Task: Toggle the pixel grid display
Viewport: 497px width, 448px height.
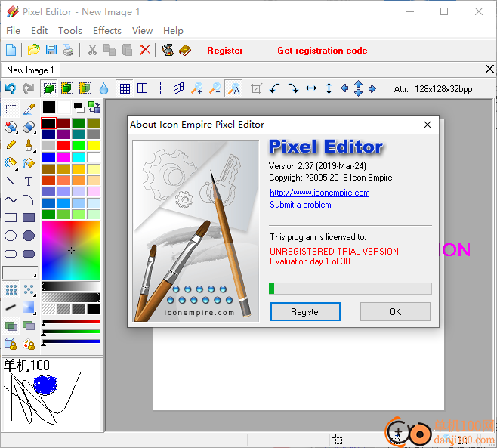Action: click(125, 89)
